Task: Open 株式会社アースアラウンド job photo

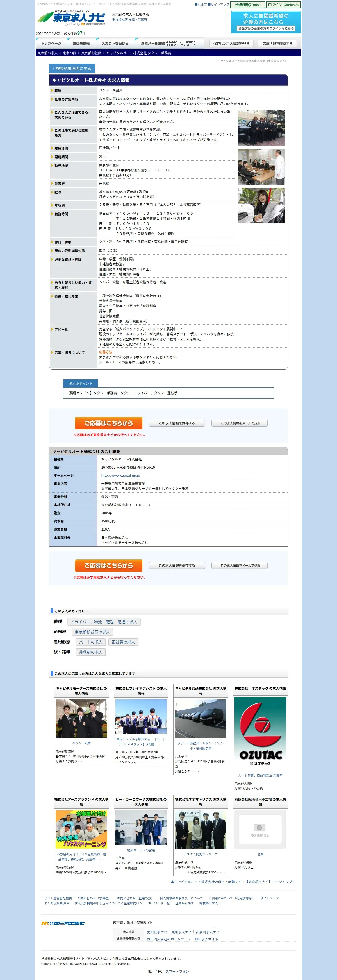Action: coord(81,829)
